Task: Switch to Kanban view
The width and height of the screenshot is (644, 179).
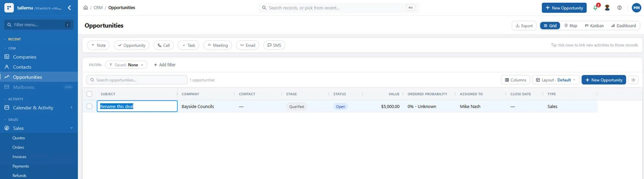Action: tap(594, 26)
